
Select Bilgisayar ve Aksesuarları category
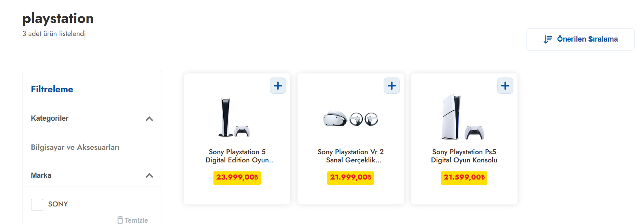click(x=75, y=147)
